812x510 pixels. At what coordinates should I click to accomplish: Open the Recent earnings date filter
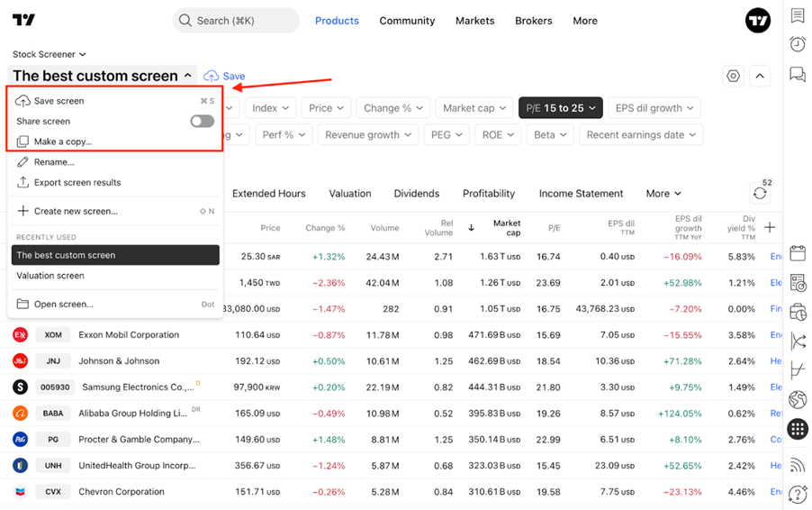click(x=641, y=135)
